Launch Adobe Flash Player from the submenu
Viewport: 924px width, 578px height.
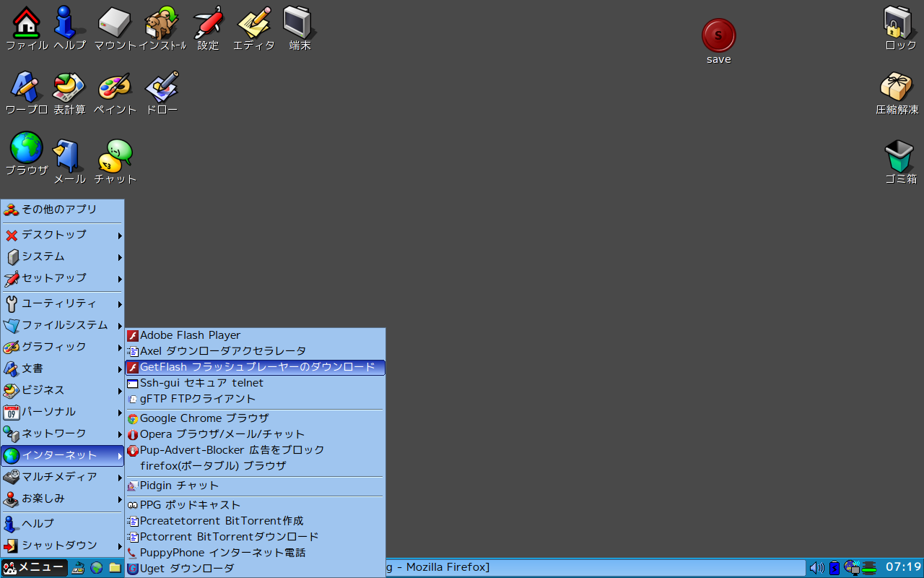256,335
